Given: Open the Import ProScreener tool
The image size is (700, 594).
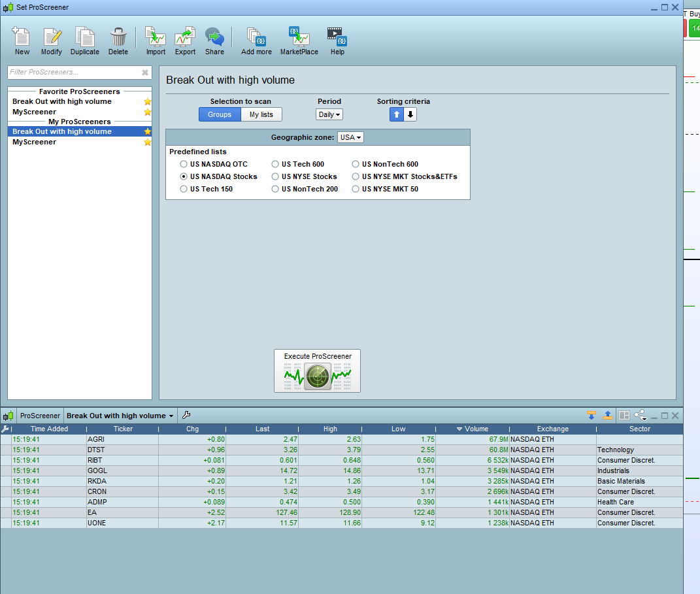Looking at the screenshot, I should pos(156,41).
